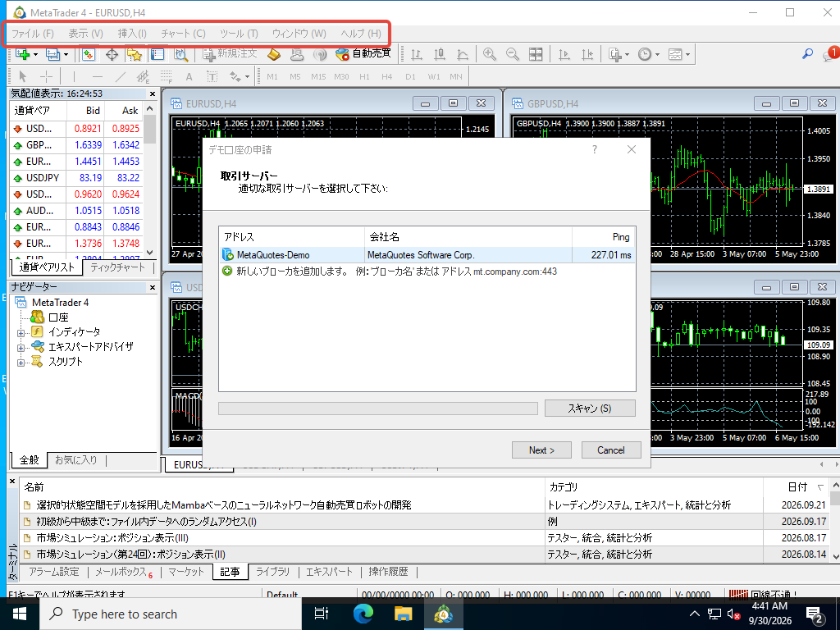
Task: Select the horizontal line drawing tool
Action: [x=98, y=76]
